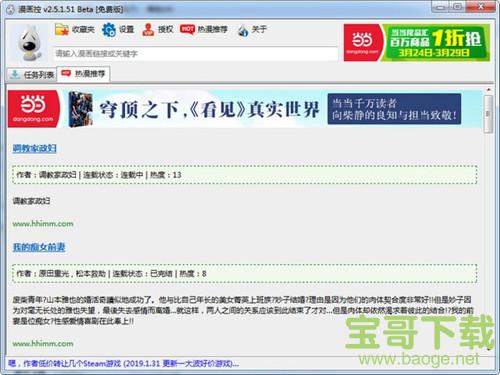
Task: Click the Steam游戏 status bar notice
Action: click(x=123, y=363)
